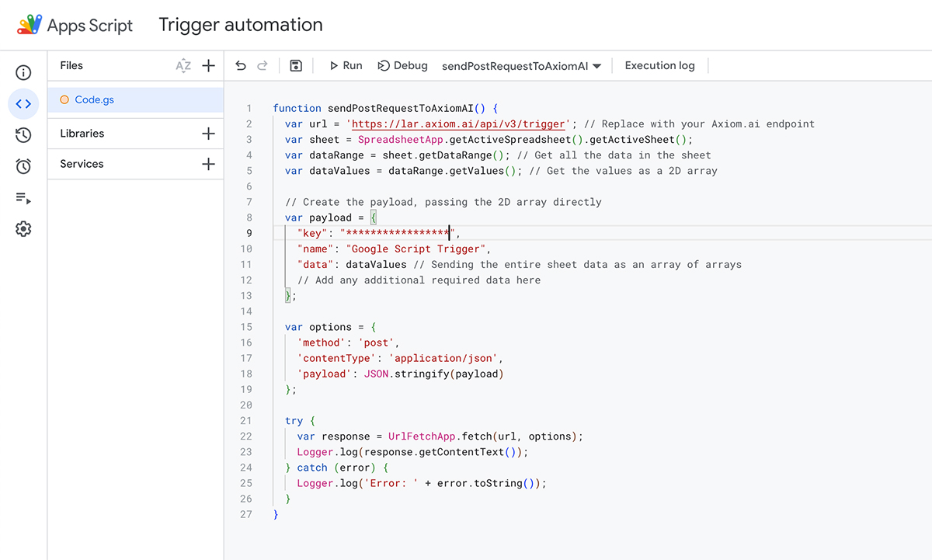932x560 pixels.
Task: Click line number 21 in gutter
Action: coord(245,421)
